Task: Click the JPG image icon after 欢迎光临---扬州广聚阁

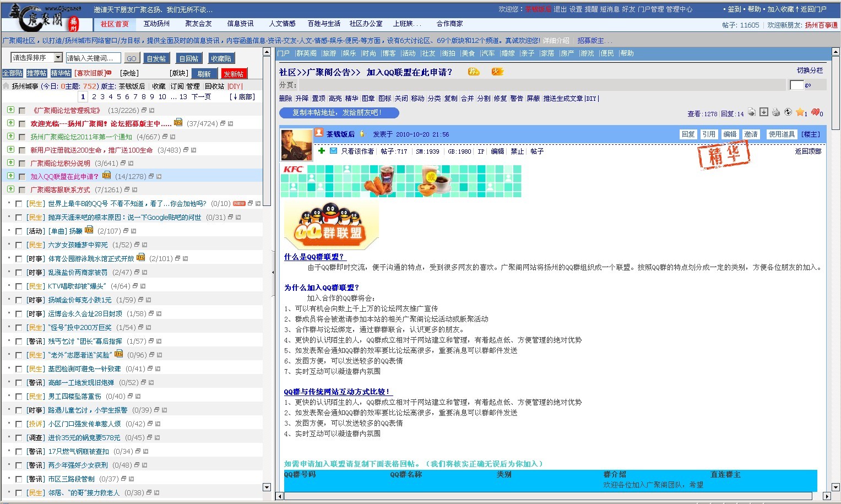Action: [178, 123]
